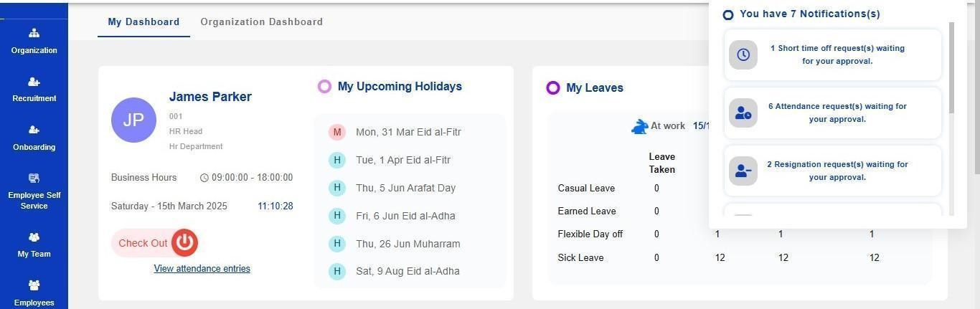
Task: Open the 2 Resignation requests notification
Action: [x=837, y=171]
